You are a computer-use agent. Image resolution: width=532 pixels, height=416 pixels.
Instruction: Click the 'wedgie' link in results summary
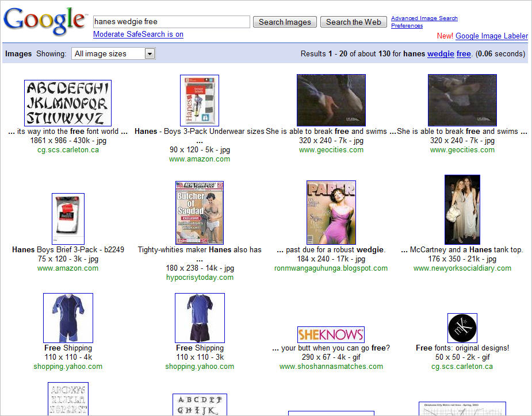(x=441, y=53)
